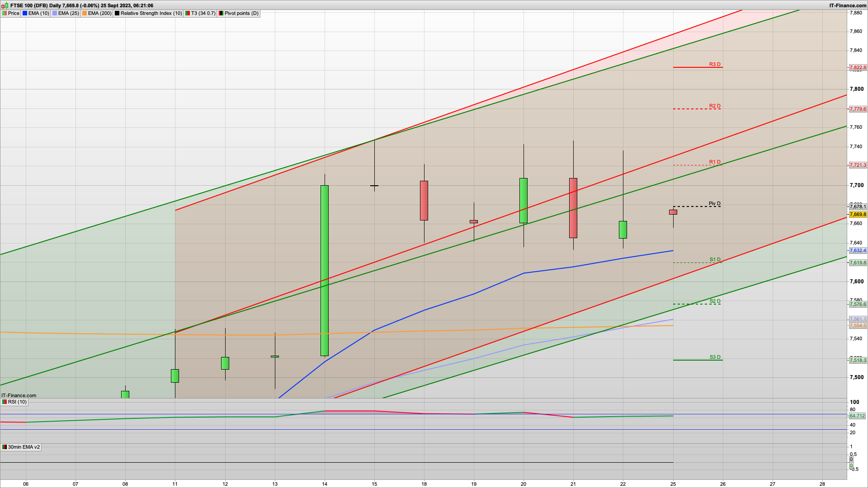Viewport: 868px width, 488px height.
Task: Open the EMA (25) indicator legend
Action: click(66, 13)
